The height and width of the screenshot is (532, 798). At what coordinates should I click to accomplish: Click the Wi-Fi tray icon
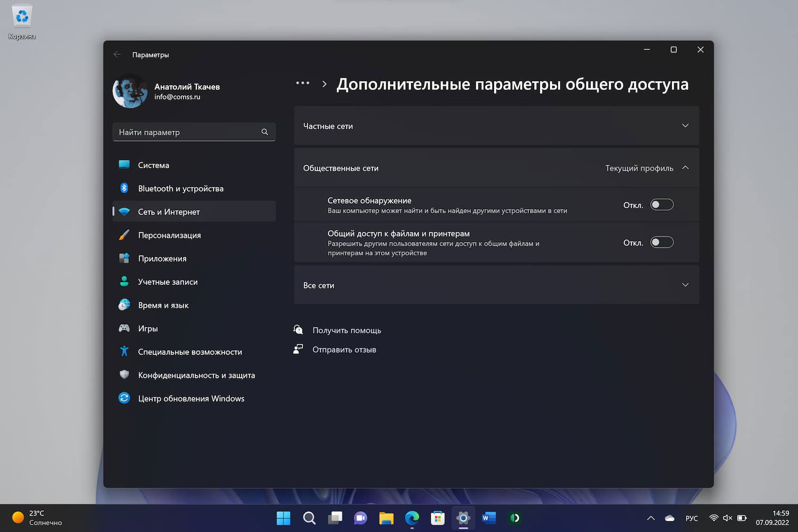[714, 518]
